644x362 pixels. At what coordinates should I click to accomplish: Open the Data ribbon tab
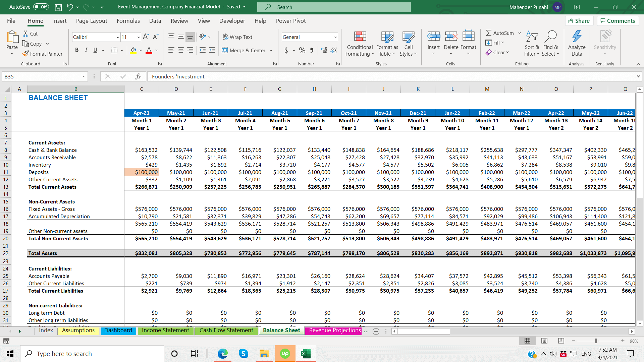click(155, 21)
